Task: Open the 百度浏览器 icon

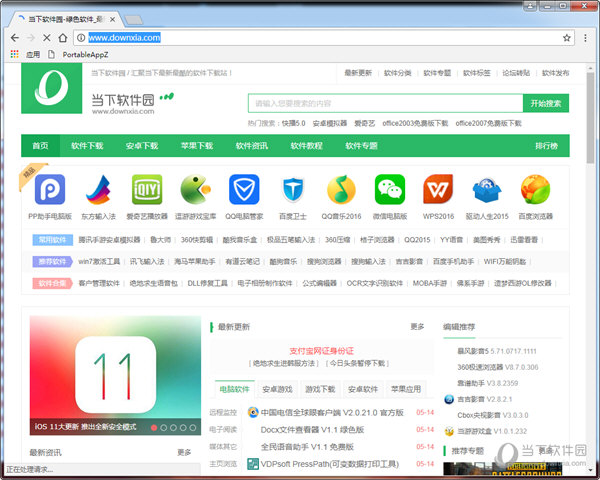Action: click(x=535, y=189)
